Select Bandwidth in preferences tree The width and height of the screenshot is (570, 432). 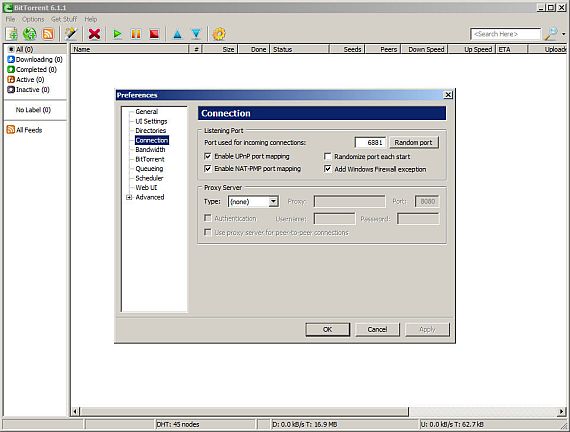point(150,149)
